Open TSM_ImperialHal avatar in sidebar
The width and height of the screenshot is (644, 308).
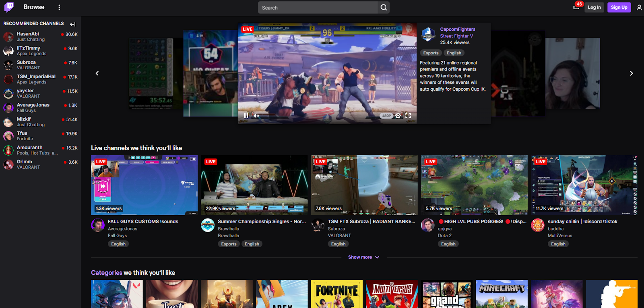[8, 79]
